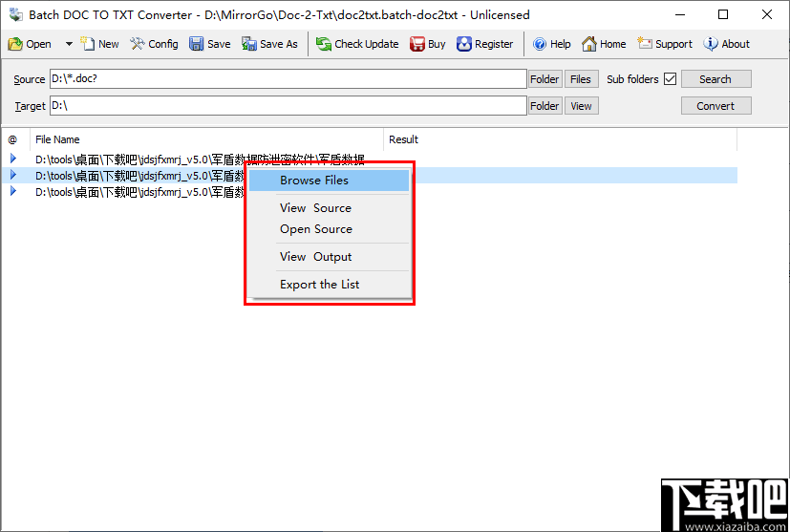Screen dimensions: 790x532
Task: Click the Target Folder button
Action: 545,106
